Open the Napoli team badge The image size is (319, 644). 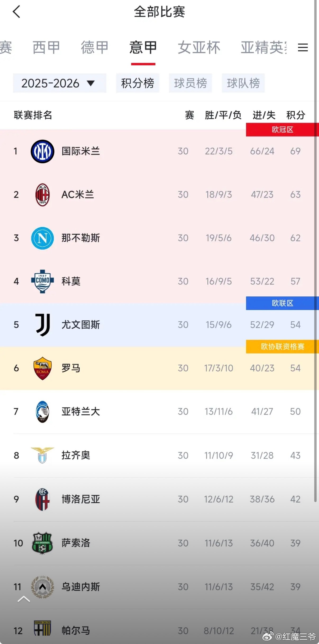click(x=42, y=238)
